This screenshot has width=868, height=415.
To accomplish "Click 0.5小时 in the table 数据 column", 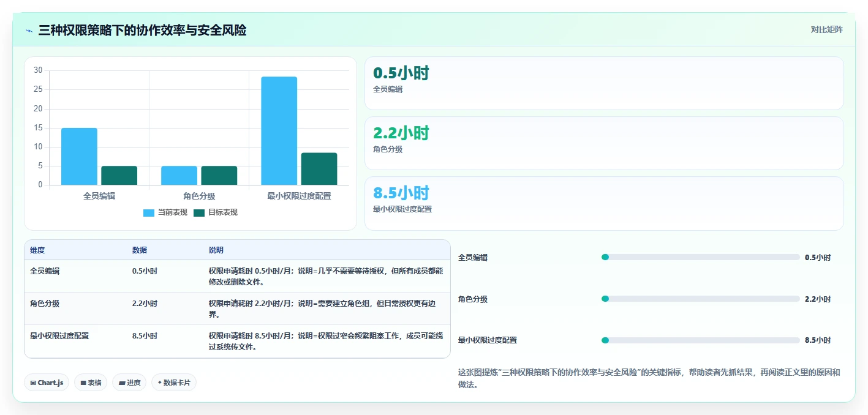I will [x=145, y=271].
